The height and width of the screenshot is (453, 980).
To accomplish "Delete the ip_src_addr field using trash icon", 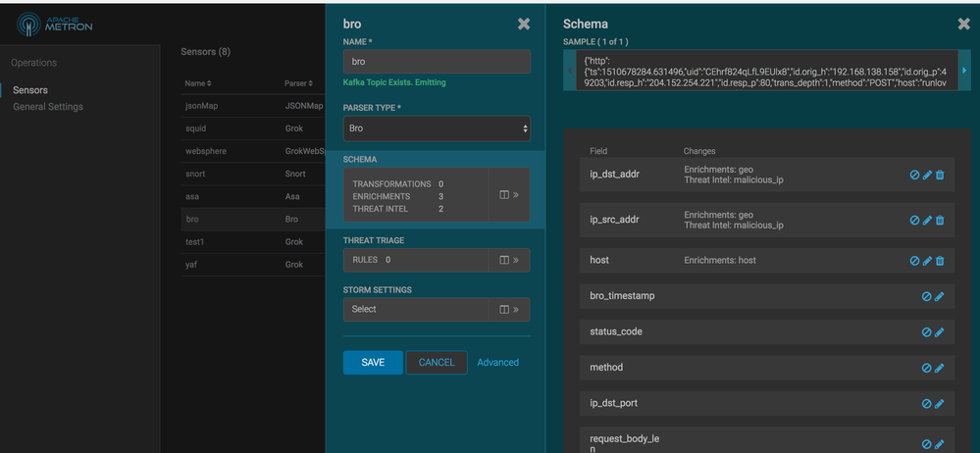I will click(x=940, y=221).
